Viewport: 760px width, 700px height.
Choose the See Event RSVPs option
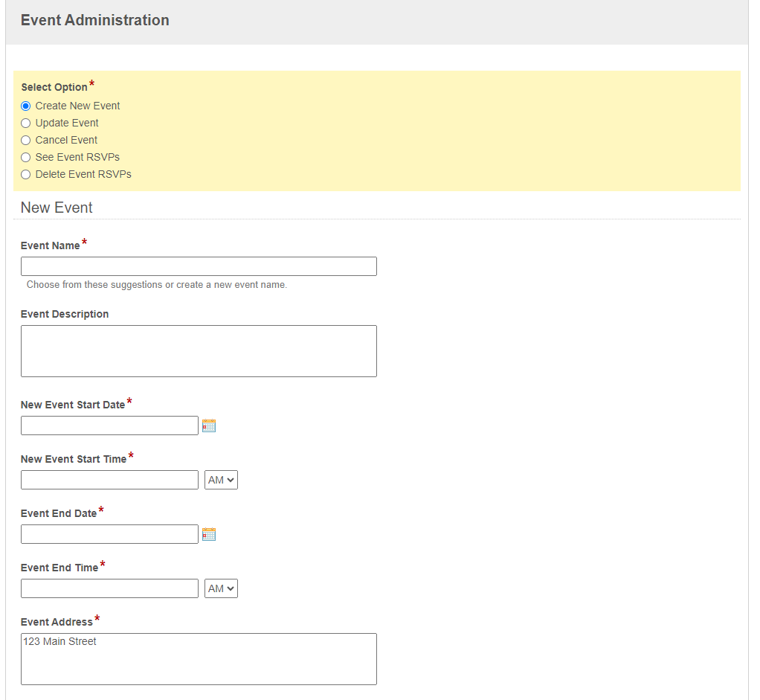click(25, 157)
